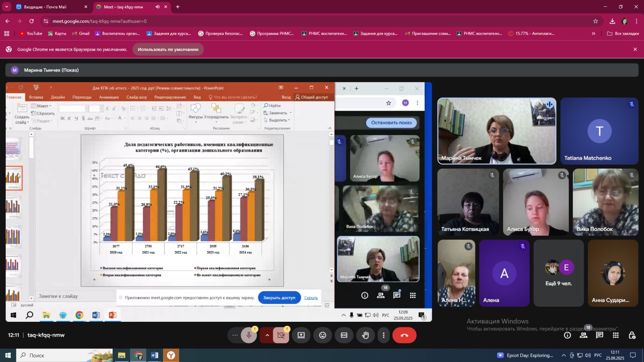Toggle the microphone in Meet controls
This screenshot has width=644, height=362.
click(249, 335)
